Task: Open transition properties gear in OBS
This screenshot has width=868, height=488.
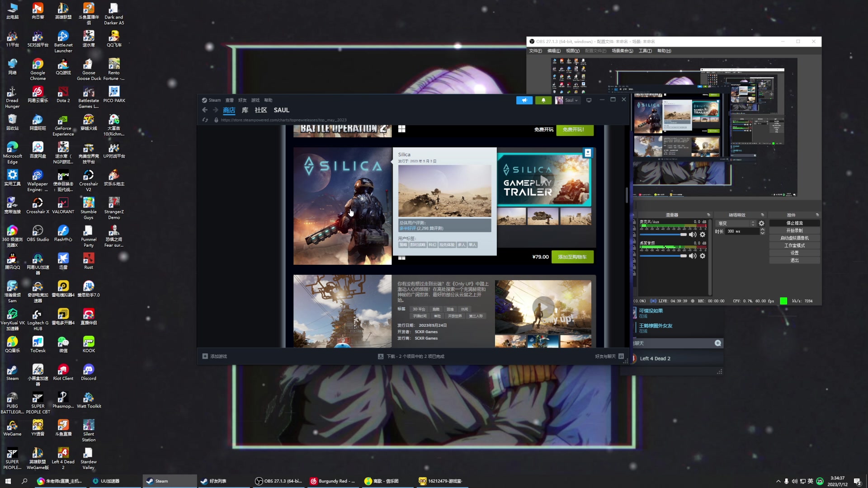Action: (x=762, y=224)
